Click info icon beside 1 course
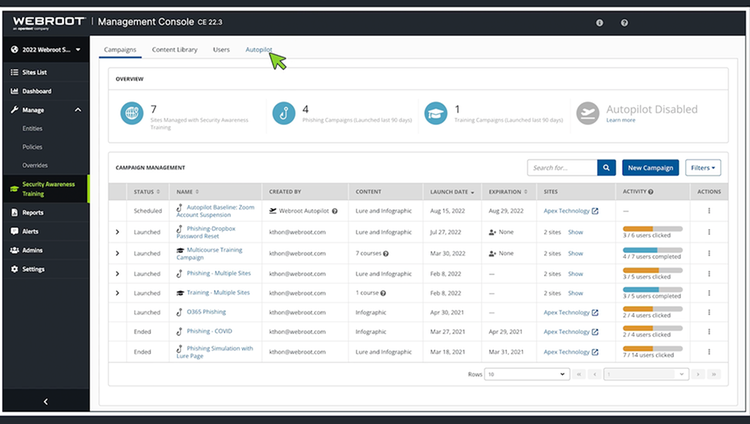Image resolution: width=750 pixels, height=424 pixels. point(383,293)
